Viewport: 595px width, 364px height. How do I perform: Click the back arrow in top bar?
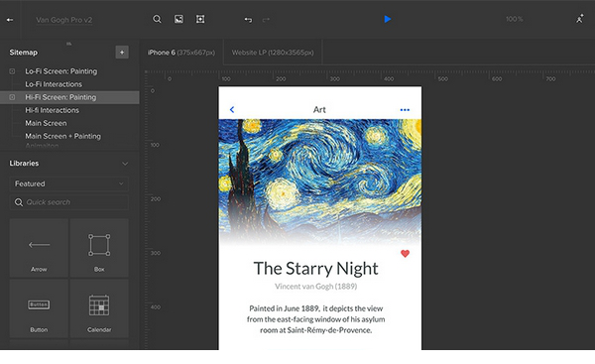(x=10, y=20)
